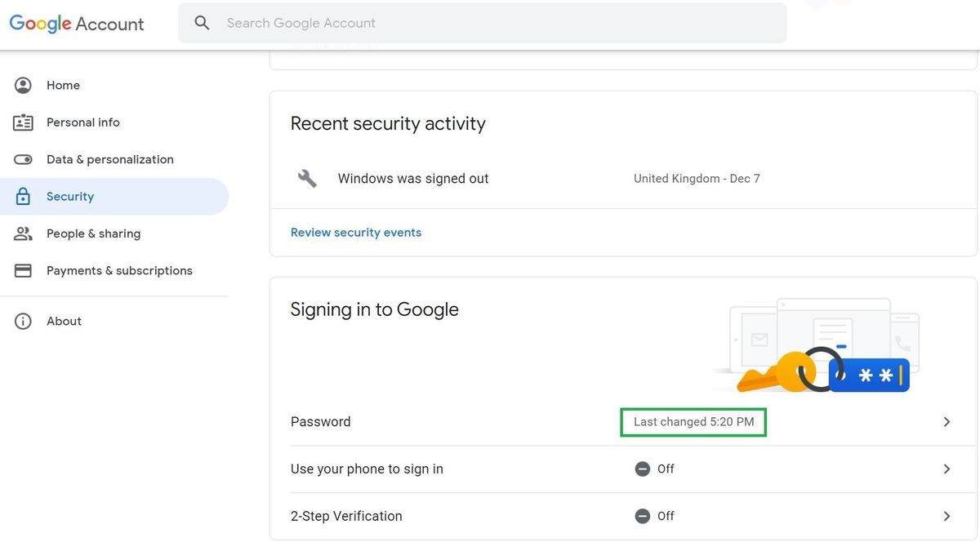Viewport: 980px width, 551px height.
Task: Select the Personal info ID card icon
Action: 23,122
